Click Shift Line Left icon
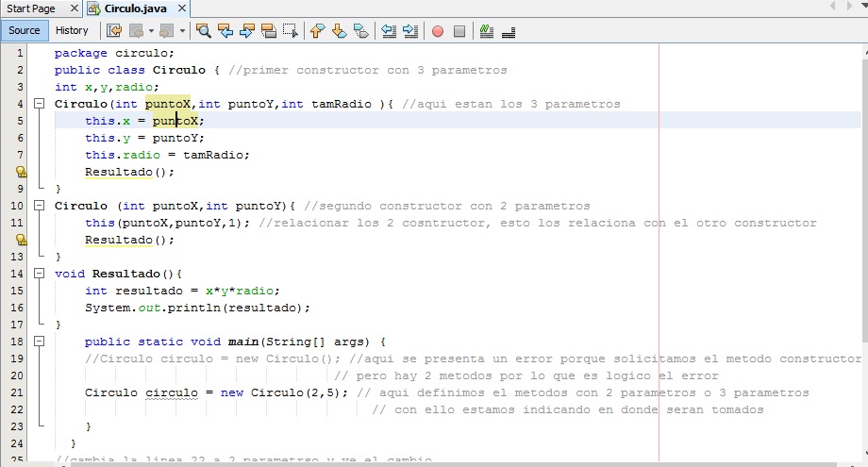Image resolution: width=868 pixels, height=467 pixels. (x=388, y=30)
